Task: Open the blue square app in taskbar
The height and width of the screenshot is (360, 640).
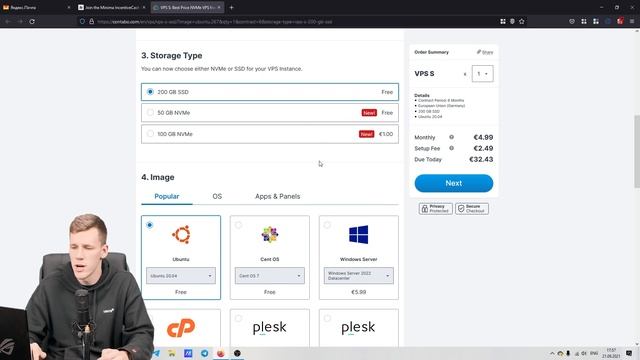Action: pos(188,353)
